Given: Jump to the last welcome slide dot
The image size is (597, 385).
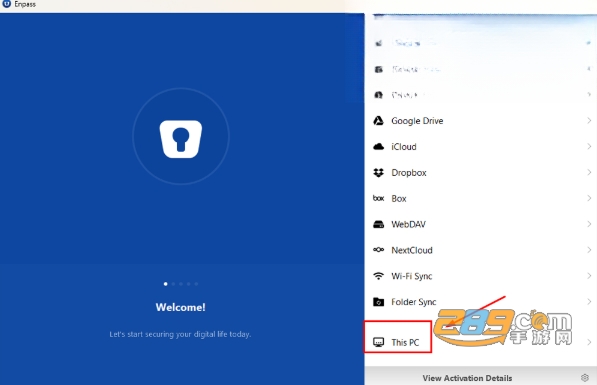Looking at the screenshot, I should coord(196,284).
